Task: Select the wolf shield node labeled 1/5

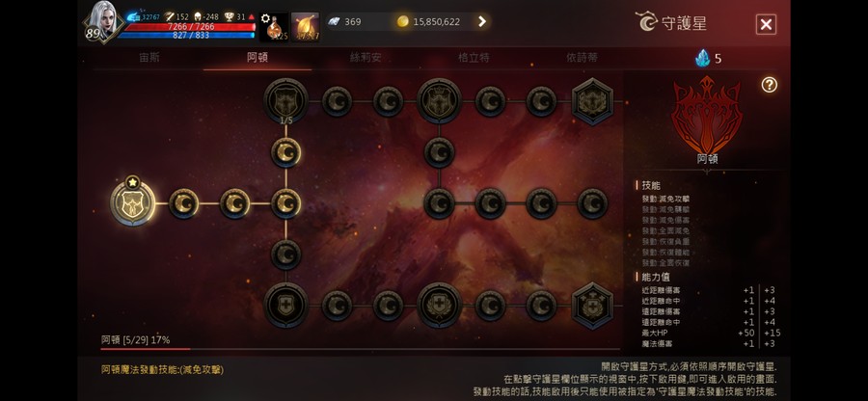Action: pyautogui.click(x=285, y=100)
